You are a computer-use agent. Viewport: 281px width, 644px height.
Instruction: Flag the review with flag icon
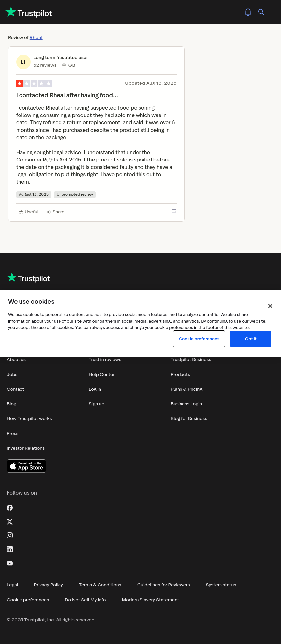pyautogui.click(x=174, y=212)
